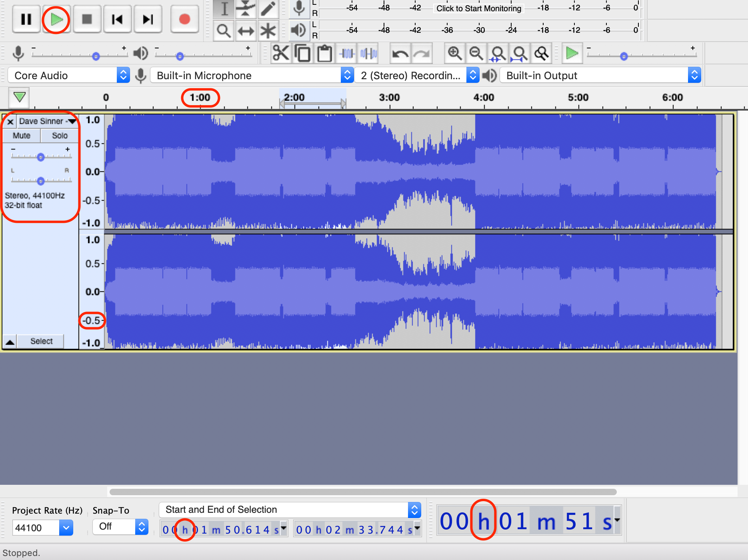Select the Multi-Tool
The image size is (748, 560).
(x=268, y=30)
